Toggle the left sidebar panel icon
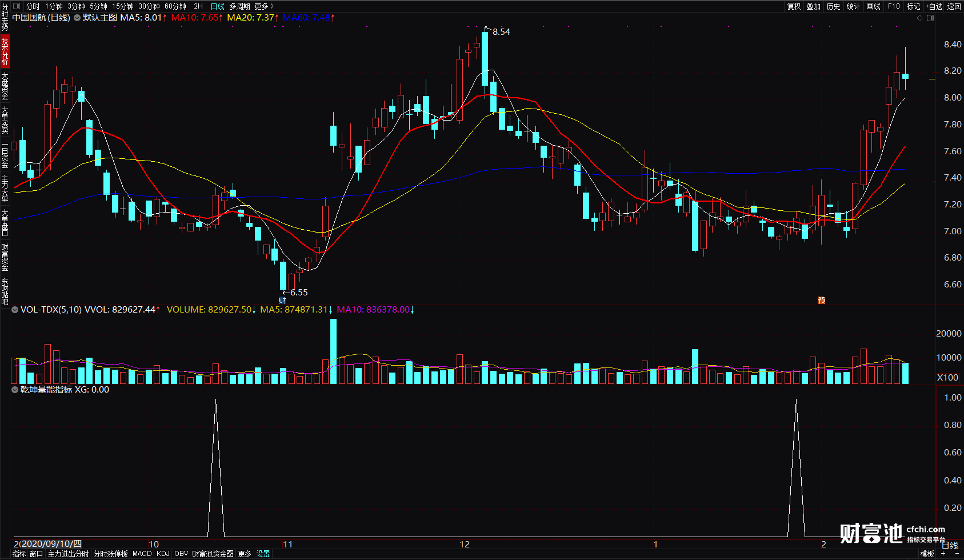 (x=17, y=6)
